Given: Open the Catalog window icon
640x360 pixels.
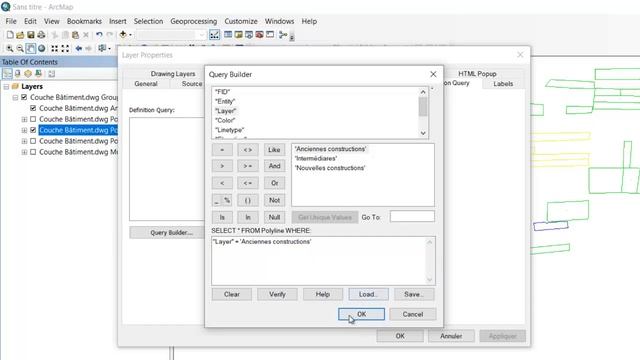Looking at the screenshot, I should 238,35.
